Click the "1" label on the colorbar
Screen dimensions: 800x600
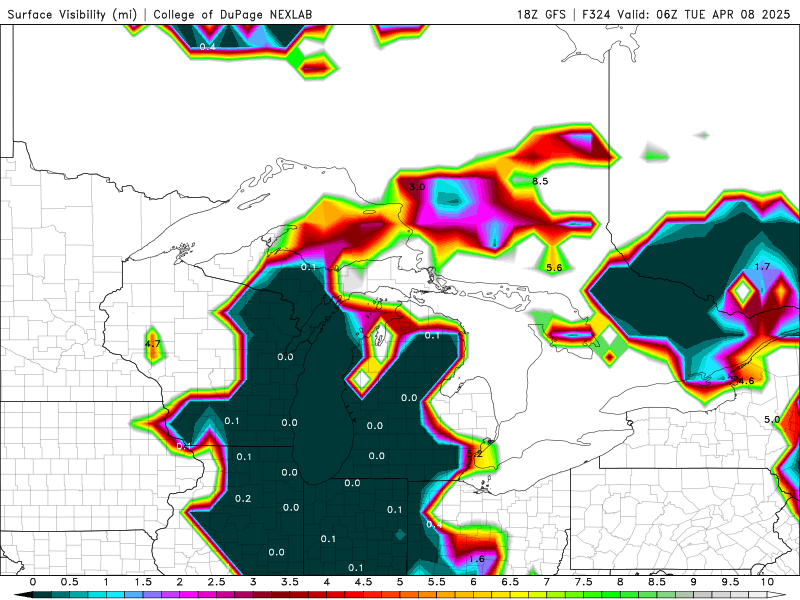[106, 582]
